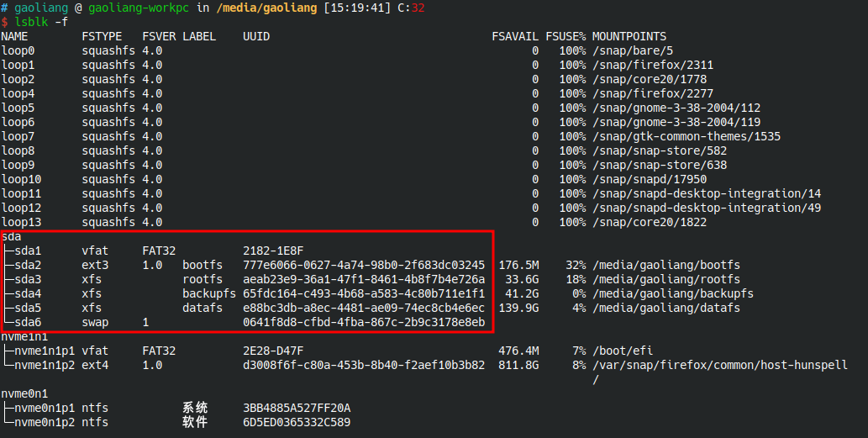868x438 pixels.
Task: Click the UUID of the sda6 swap partition
Action: click(x=364, y=322)
